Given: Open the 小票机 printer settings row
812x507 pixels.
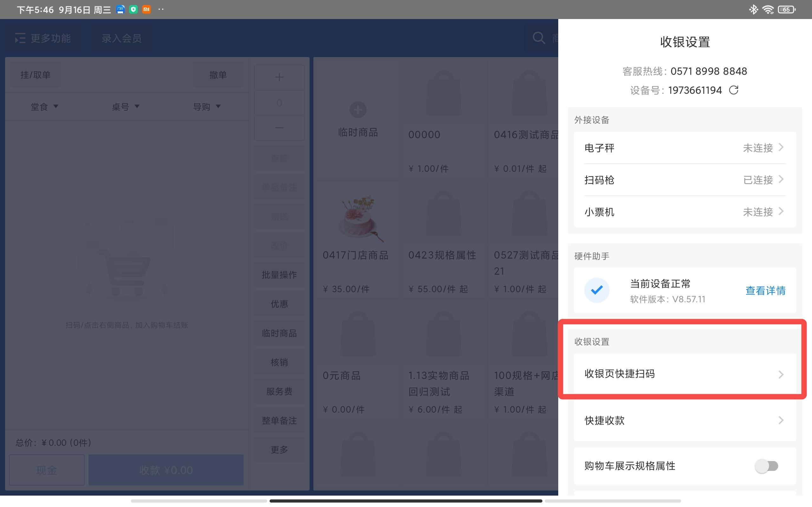Looking at the screenshot, I should tap(685, 212).
